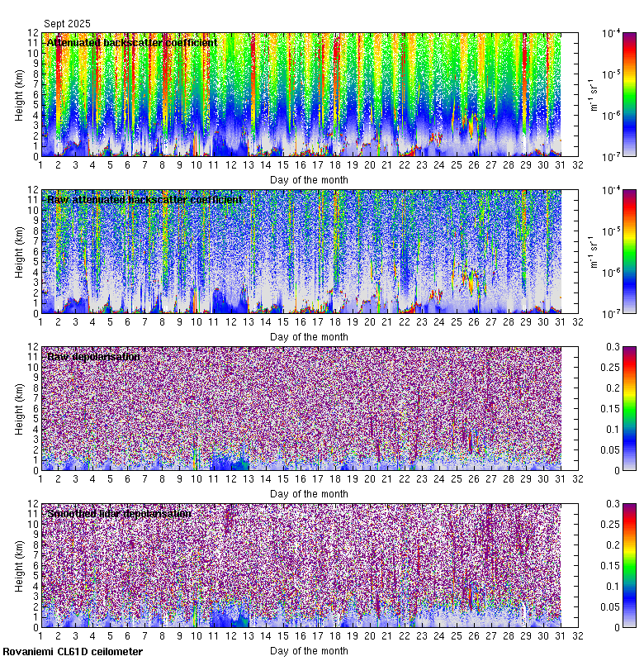Click the raw depolarisation color bar

(x=629, y=408)
